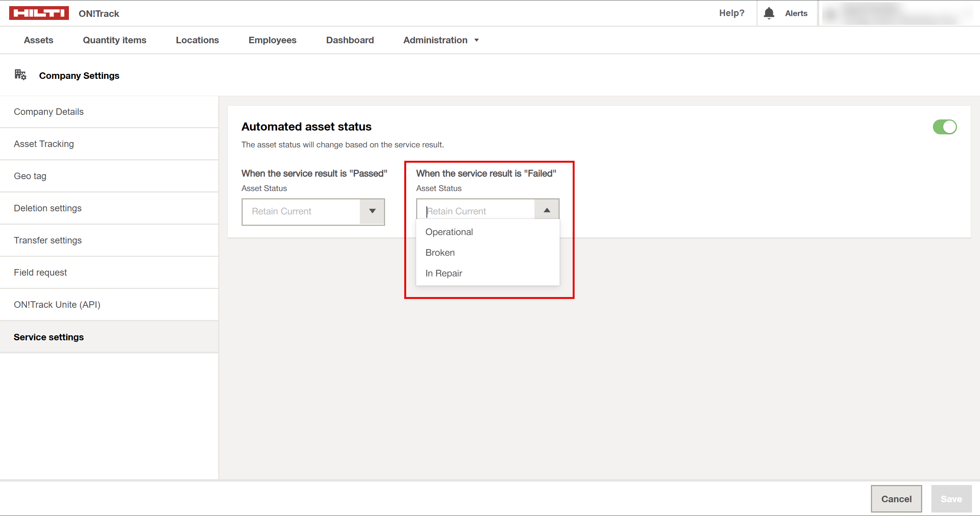Pick Operational in the dropdown list
The image size is (980, 516).
point(449,232)
